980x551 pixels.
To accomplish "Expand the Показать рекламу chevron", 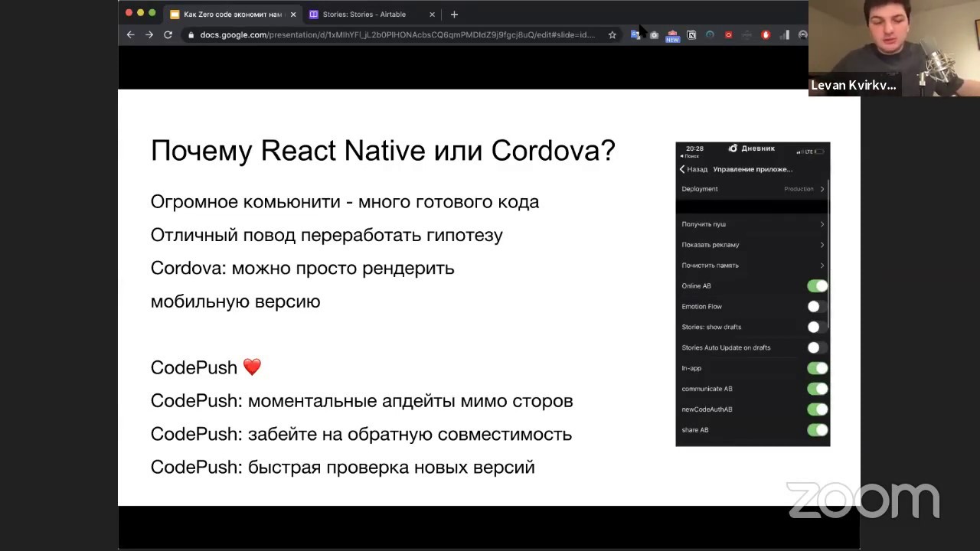I will pyautogui.click(x=822, y=245).
